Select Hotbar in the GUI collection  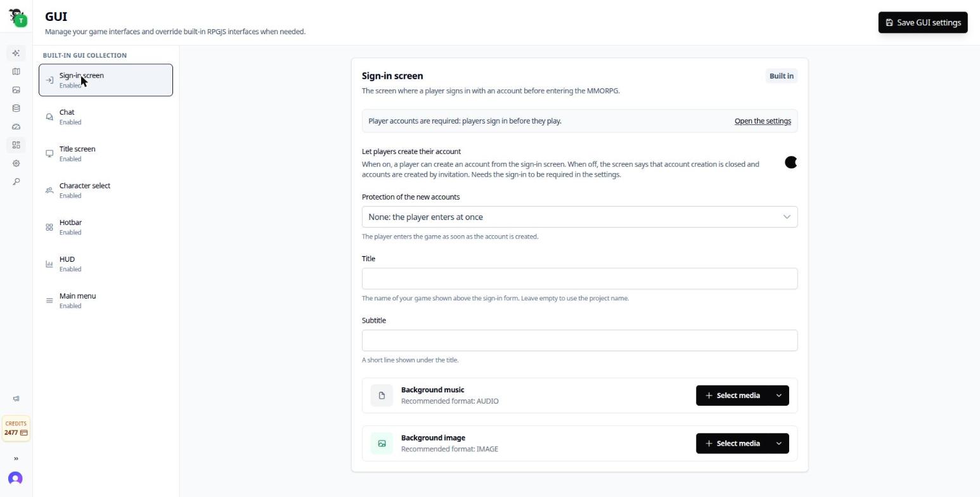106,227
